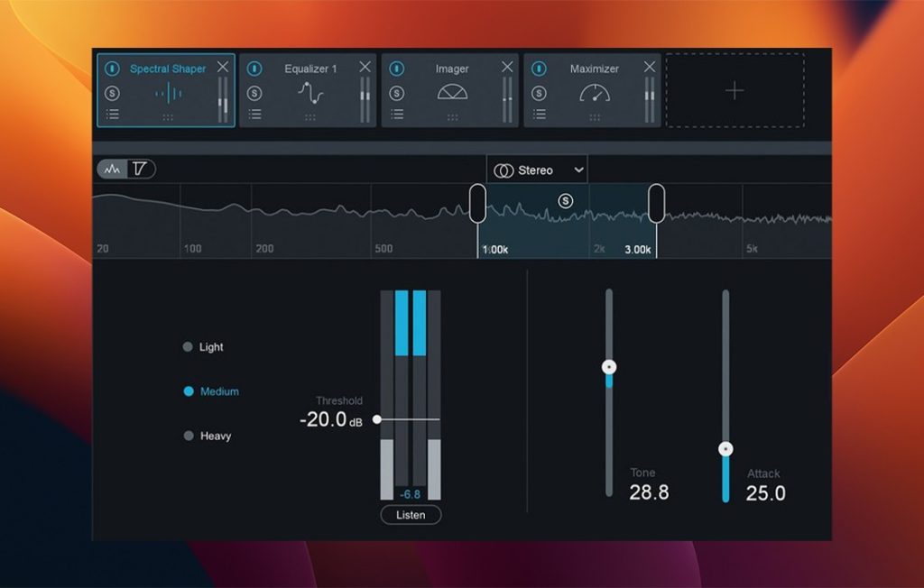Viewport: 924px width, 588px height.
Task: Switch to Heavy processing mode
Action: click(x=189, y=436)
